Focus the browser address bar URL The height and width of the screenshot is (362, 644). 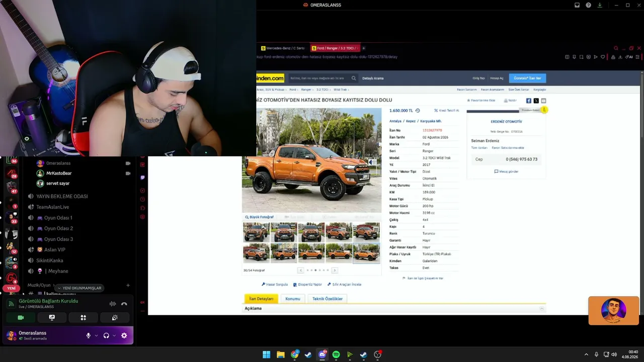(327, 57)
